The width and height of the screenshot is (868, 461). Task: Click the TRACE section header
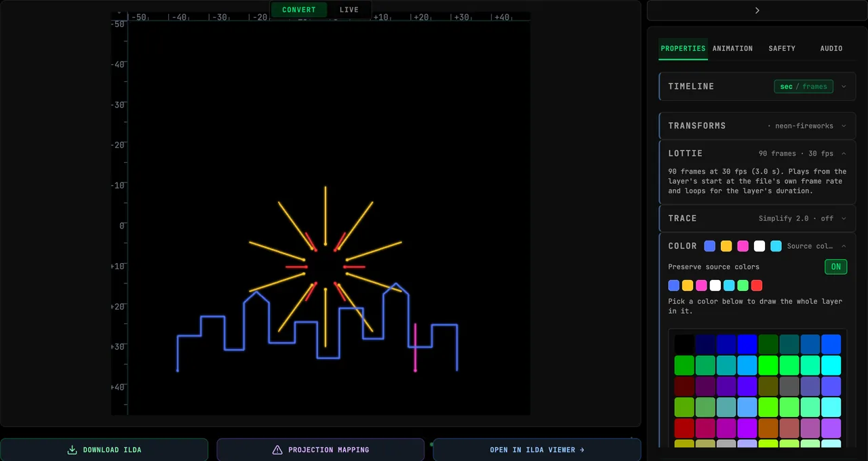click(757, 218)
